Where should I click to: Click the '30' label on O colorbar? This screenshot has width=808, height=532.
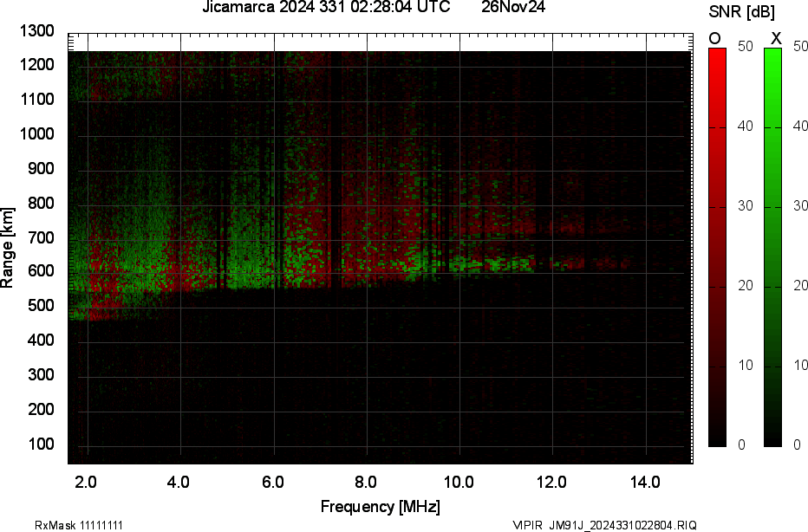click(746, 206)
